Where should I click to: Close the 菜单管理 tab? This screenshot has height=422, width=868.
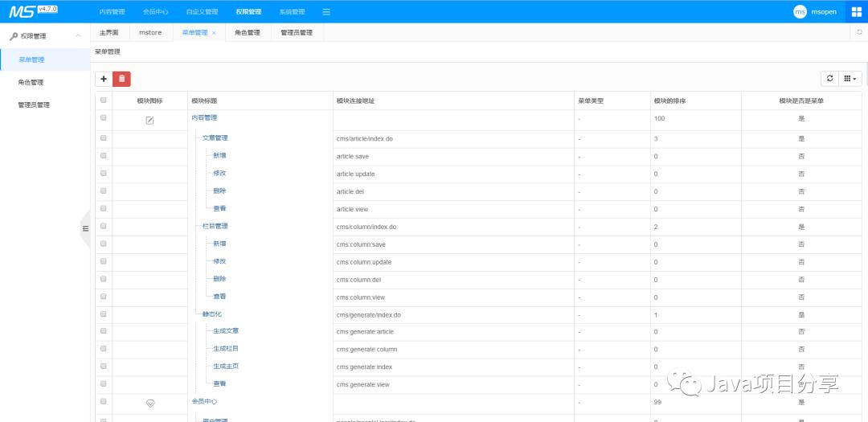[214, 33]
